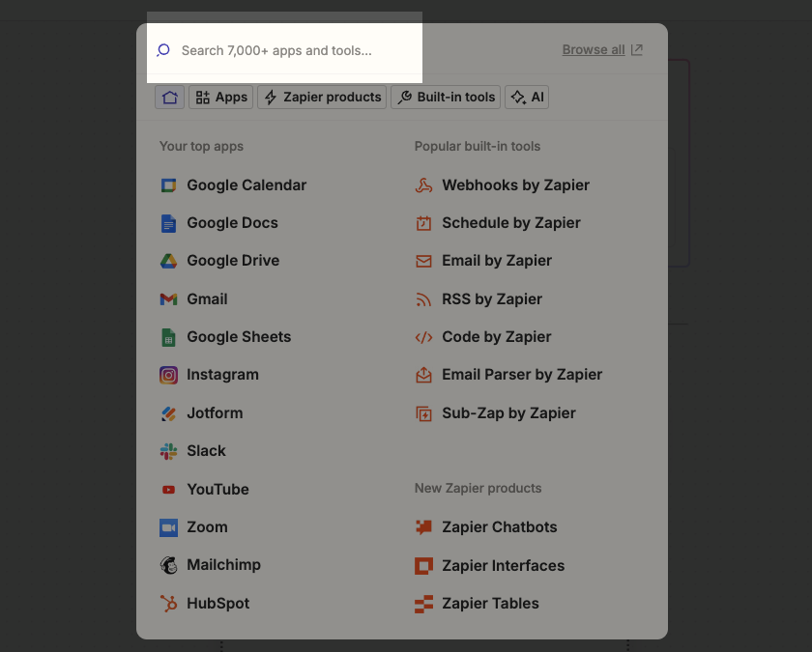
Task: Select the HubSpot app label
Action: click(218, 604)
